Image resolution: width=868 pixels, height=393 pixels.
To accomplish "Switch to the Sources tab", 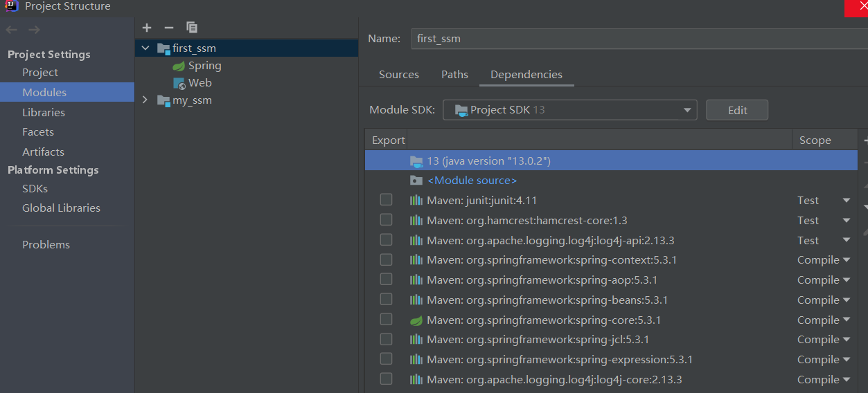I will (x=398, y=75).
